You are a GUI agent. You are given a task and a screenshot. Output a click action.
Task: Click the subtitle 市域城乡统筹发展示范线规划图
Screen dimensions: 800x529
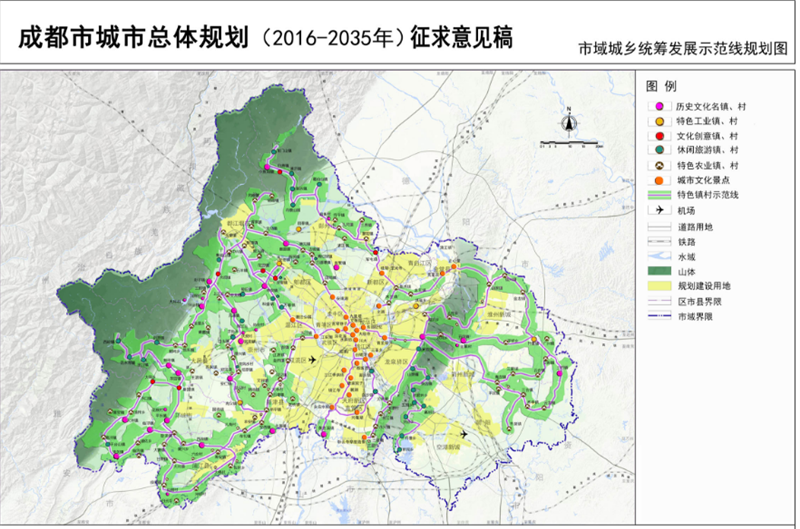pos(683,48)
